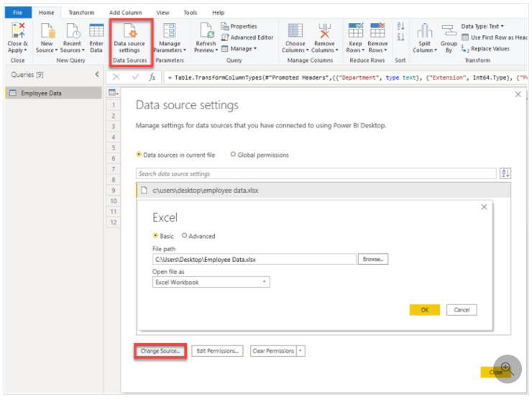Open the Help tab
This screenshot has width=532, height=400.
tap(218, 12)
